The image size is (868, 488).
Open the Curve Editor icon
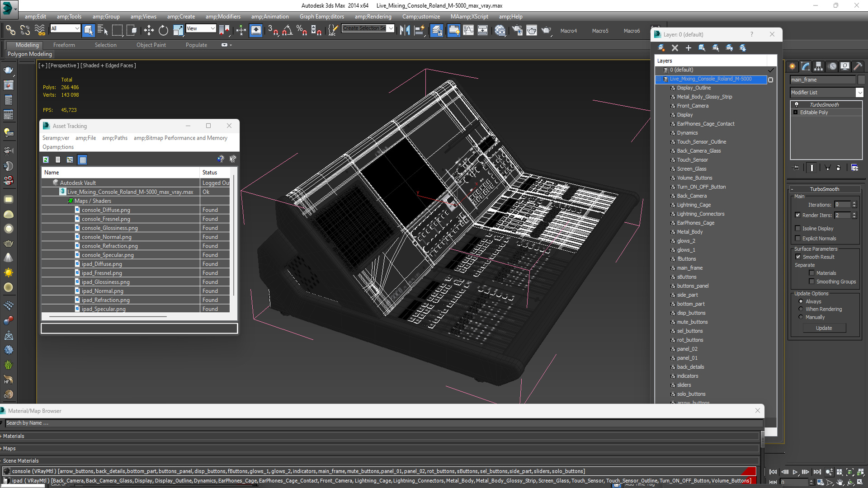point(468,30)
